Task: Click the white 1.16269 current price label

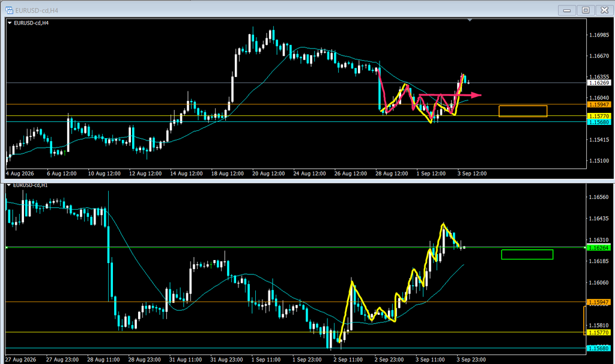Action: pos(599,83)
